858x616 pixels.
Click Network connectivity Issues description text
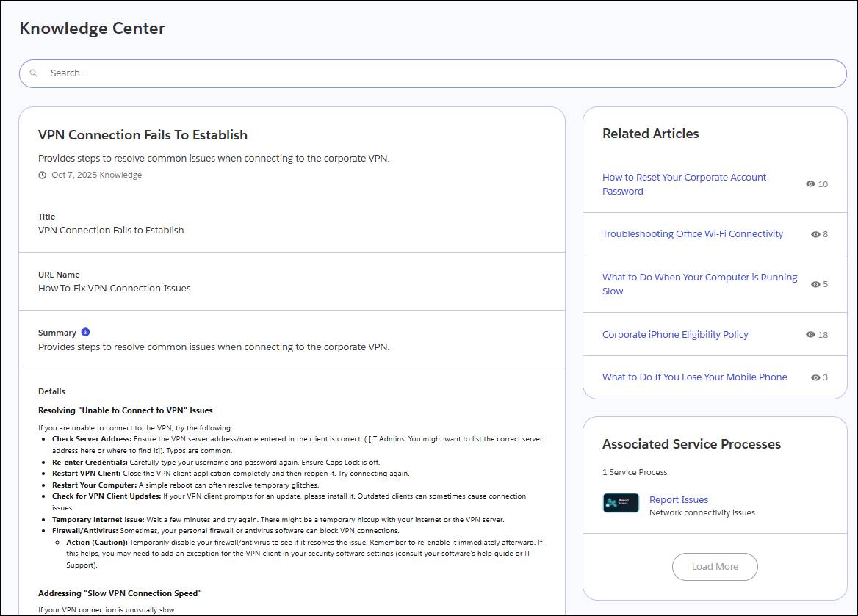(x=702, y=512)
